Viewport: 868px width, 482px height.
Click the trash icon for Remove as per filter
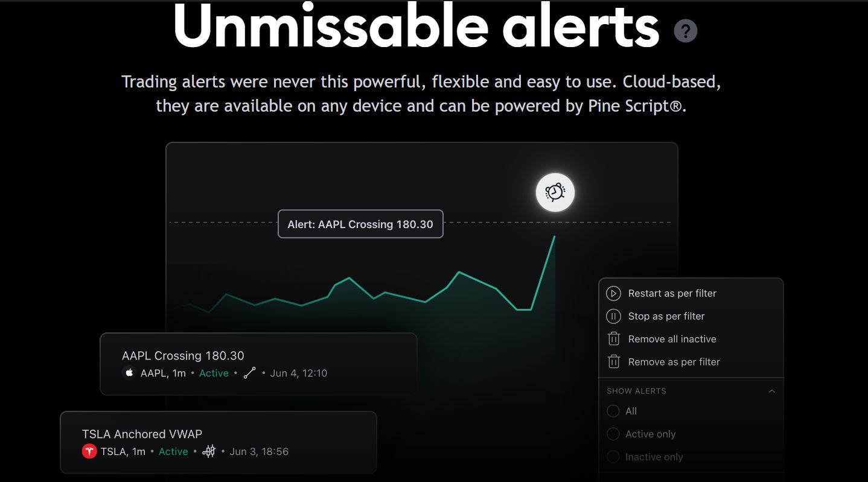pyautogui.click(x=613, y=362)
